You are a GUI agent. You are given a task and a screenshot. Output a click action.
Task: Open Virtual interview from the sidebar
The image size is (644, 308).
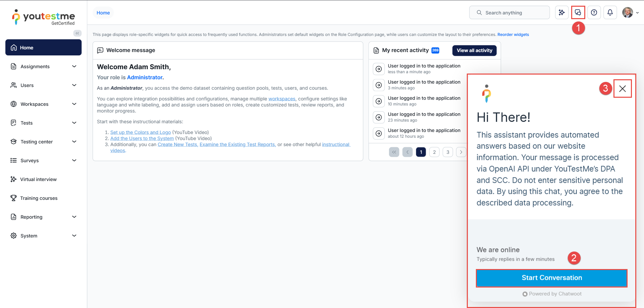tap(38, 179)
